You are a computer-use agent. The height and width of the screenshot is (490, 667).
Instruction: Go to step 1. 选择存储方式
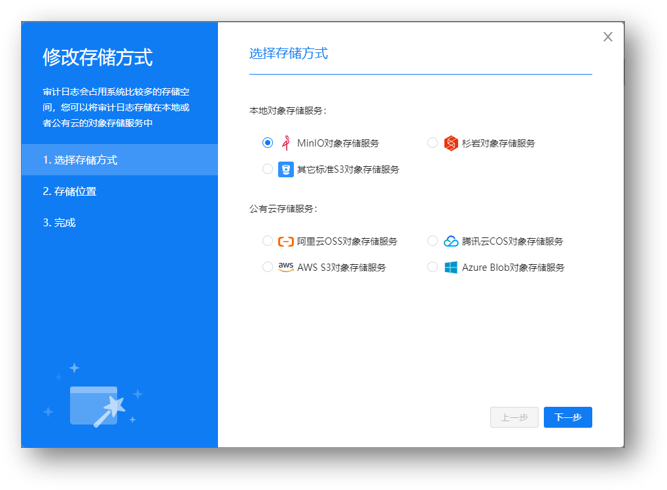coord(80,160)
